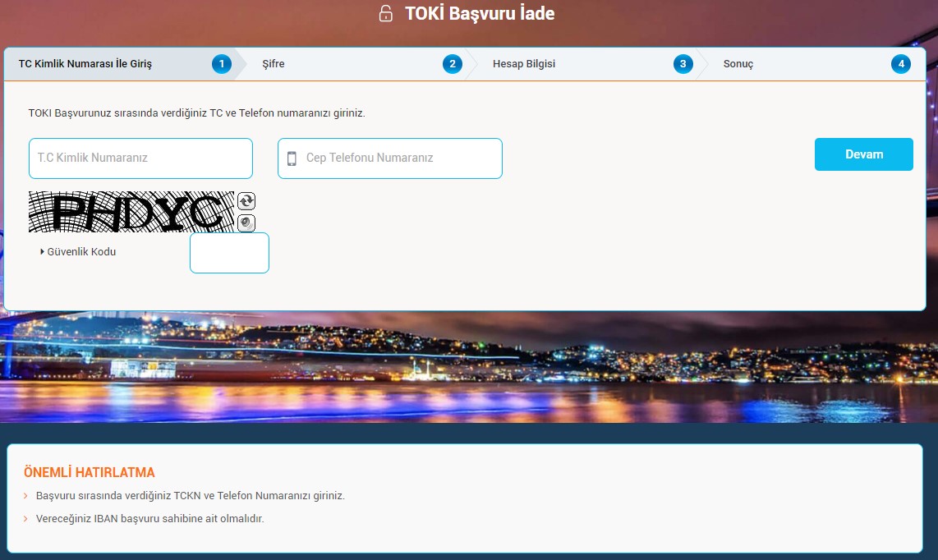The image size is (938, 560).
Task: Click the phone icon in Cep Telefonu field
Action: 292,158
